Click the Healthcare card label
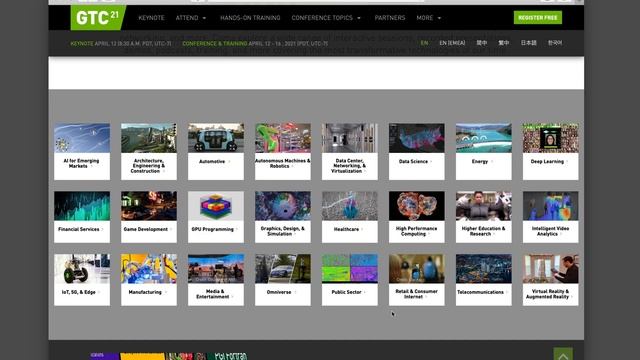Screen dimensions: 640x360 click(347, 229)
